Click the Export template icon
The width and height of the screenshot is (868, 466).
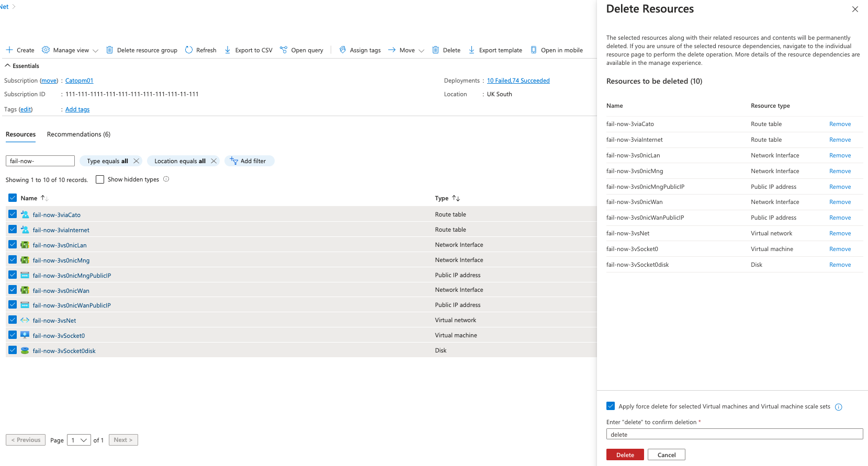(x=471, y=50)
